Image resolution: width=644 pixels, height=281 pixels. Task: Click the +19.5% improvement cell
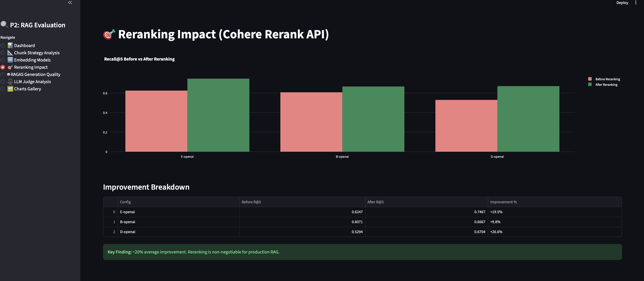coord(555,212)
